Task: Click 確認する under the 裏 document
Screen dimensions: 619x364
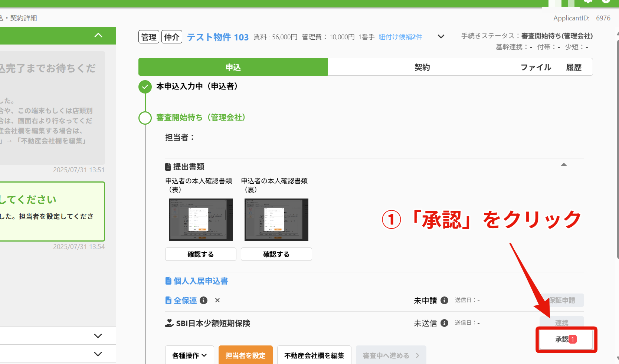Action: (x=276, y=254)
